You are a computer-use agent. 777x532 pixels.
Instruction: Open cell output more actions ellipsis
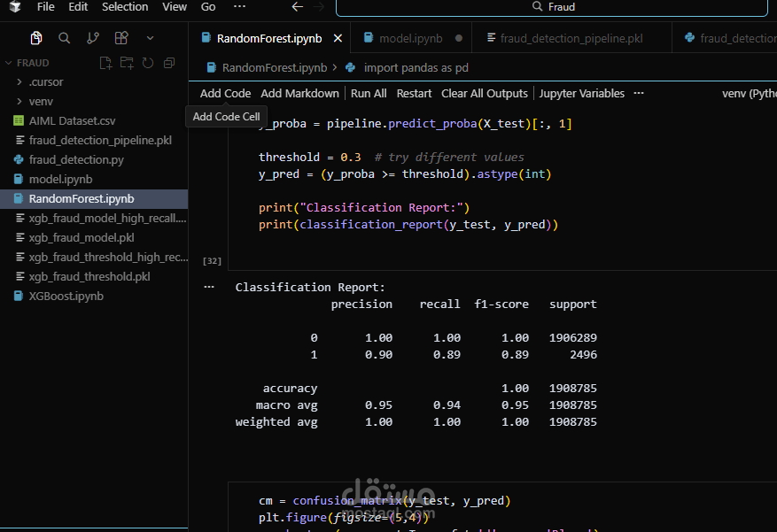(209, 287)
